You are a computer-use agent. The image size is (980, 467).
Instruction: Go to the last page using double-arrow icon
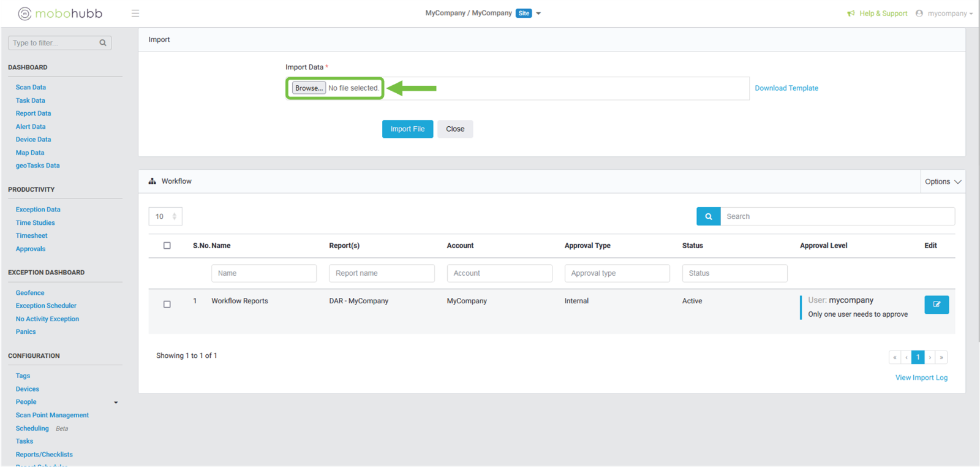click(x=941, y=357)
